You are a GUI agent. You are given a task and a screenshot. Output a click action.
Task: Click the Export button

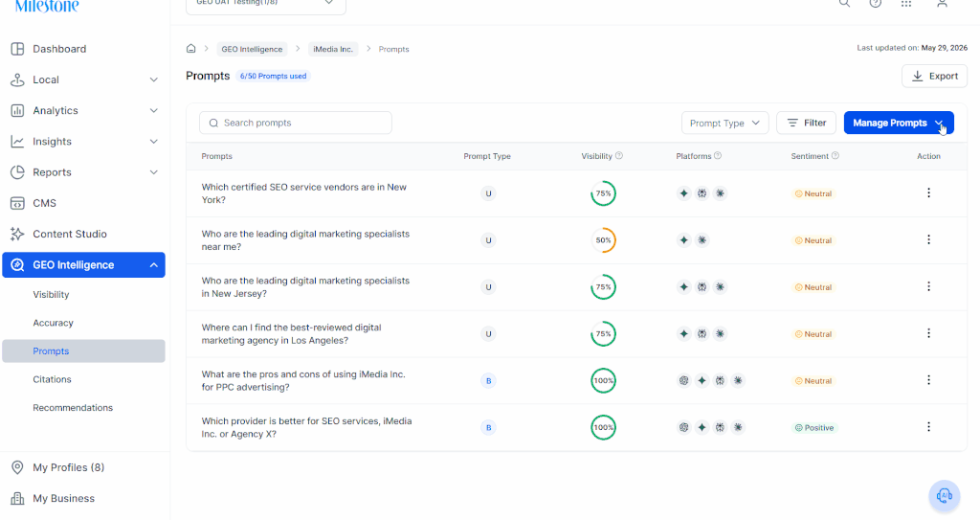pos(934,76)
